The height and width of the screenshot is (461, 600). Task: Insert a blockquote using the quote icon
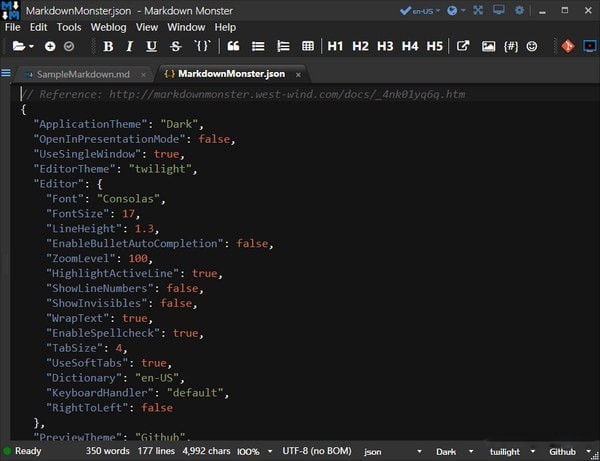pyautogui.click(x=233, y=46)
